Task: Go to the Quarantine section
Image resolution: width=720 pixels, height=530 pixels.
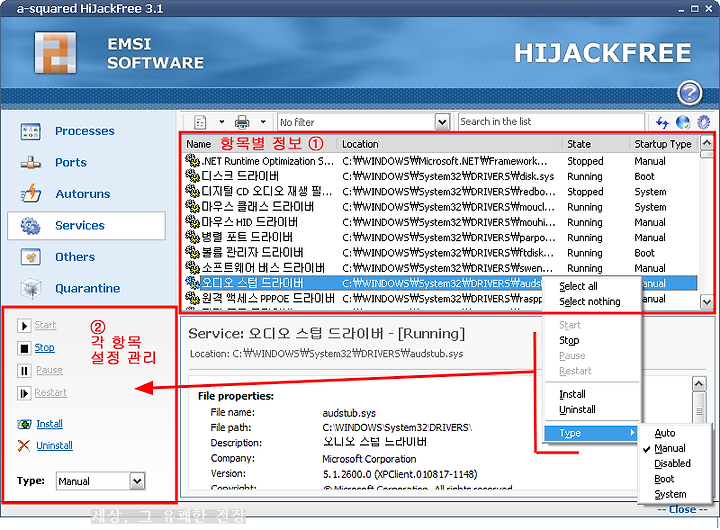Action: point(87,288)
